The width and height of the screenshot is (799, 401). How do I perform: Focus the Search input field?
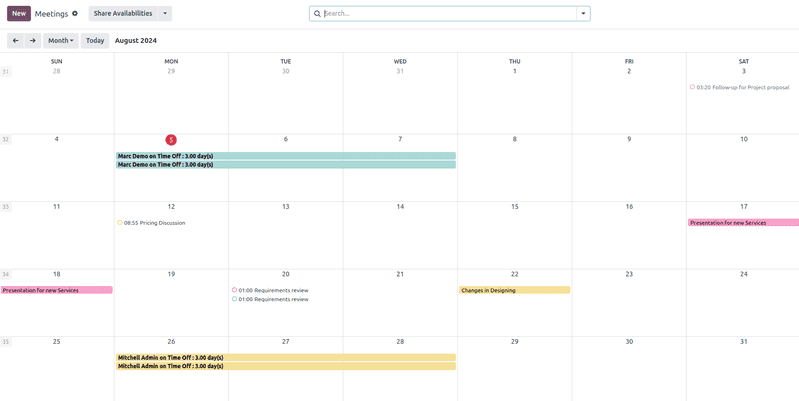[x=448, y=14]
